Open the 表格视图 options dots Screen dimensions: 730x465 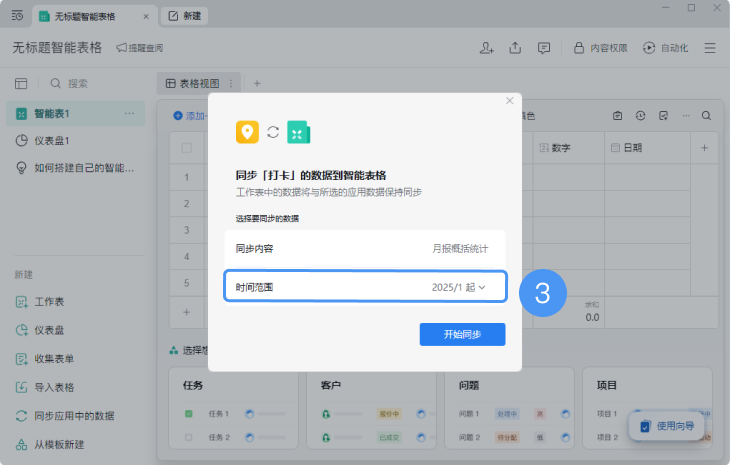(x=231, y=83)
